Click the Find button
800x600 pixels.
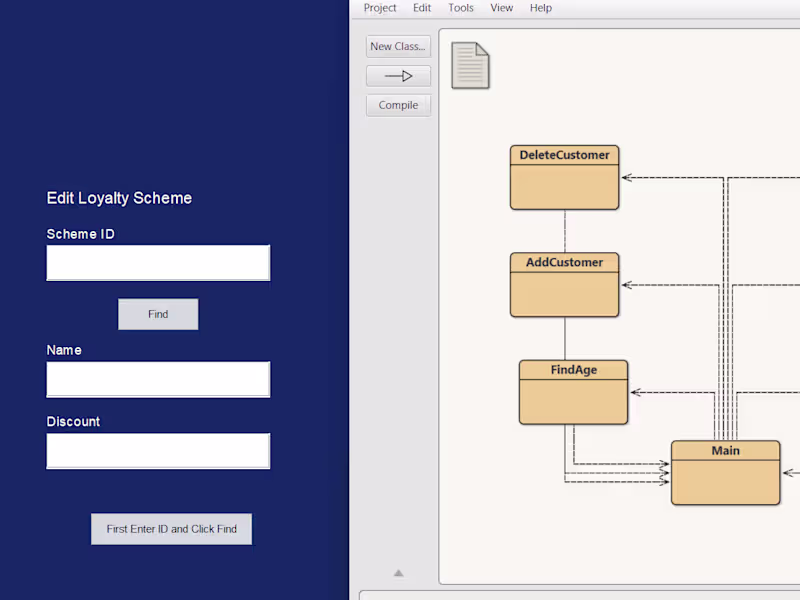158,314
